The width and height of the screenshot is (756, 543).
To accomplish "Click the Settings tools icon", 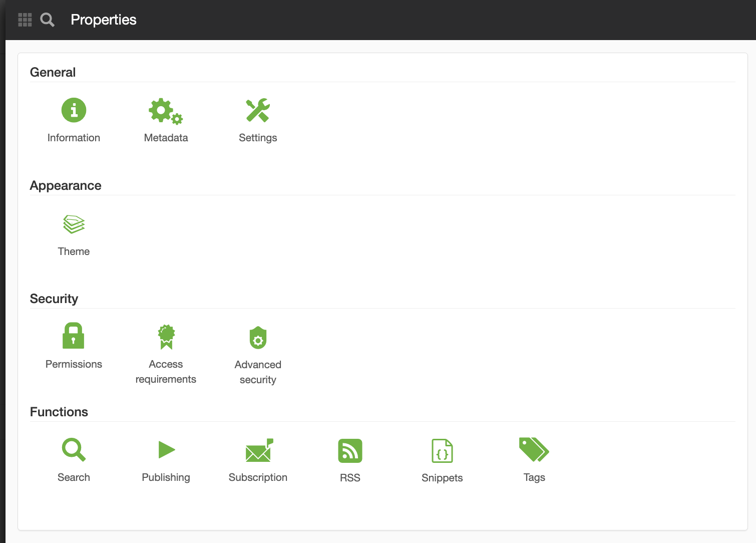I will coord(258,111).
